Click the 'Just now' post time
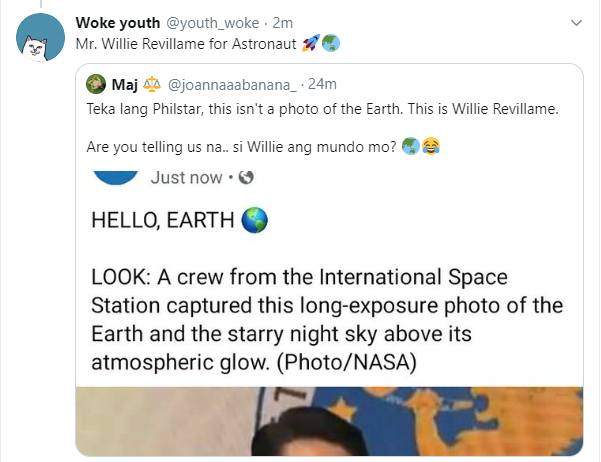Viewport: 601px width, 462px height. [188, 178]
